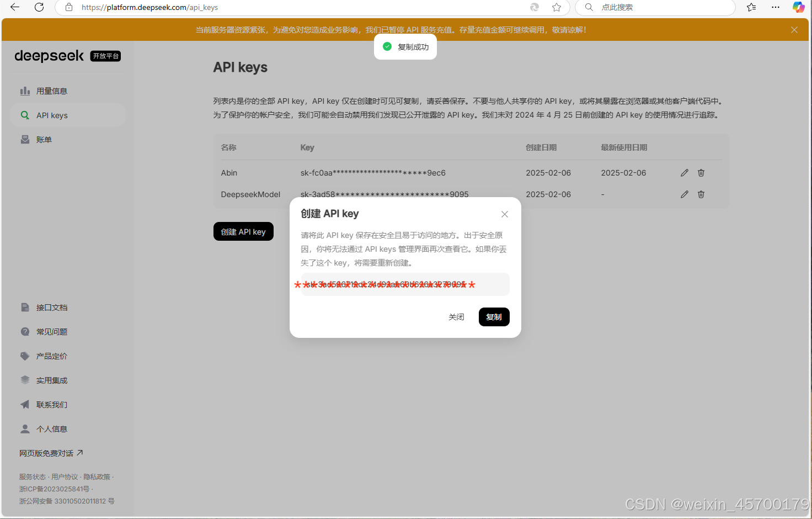Click the 复制成功 toast notification
The height and width of the screenshot is (519, 812).
pos(405,47)
